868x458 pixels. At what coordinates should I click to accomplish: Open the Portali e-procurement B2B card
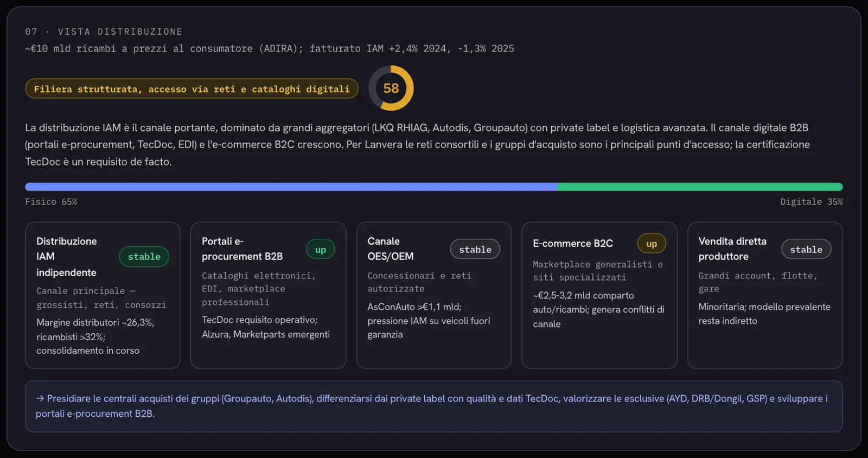coord(268,295)
